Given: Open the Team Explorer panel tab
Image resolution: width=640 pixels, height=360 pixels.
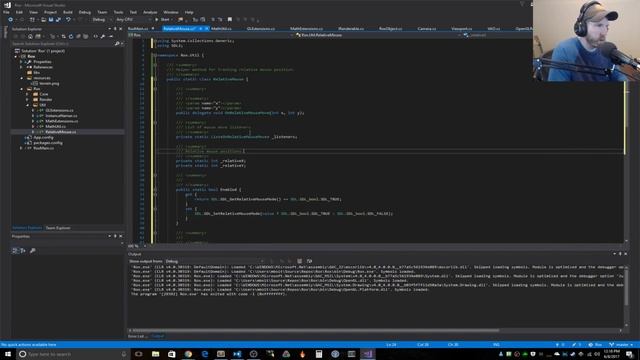Looking at the screenshot, I should [x=58, y=228].
